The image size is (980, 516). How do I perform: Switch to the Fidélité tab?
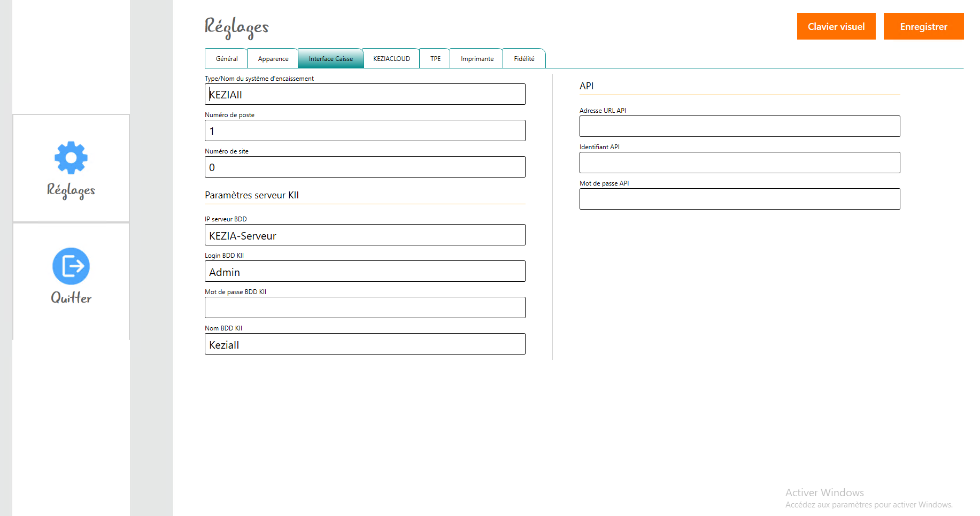[524, 59]
